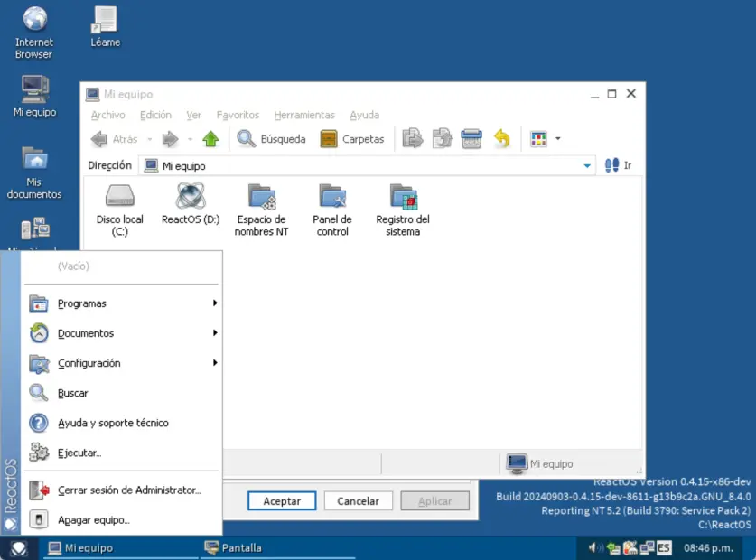
Task: Expand the Views dropdown arrow
Action: [x=558, y=139]
